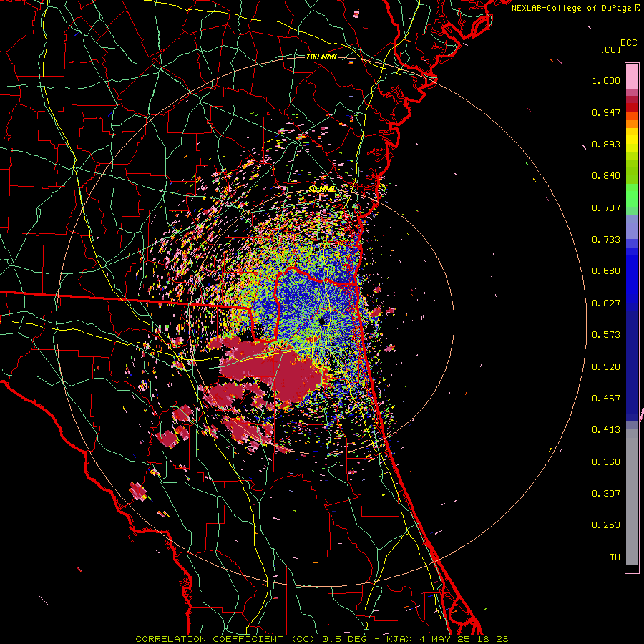Click the 0.787 scale value

click(x=606, y=208)
